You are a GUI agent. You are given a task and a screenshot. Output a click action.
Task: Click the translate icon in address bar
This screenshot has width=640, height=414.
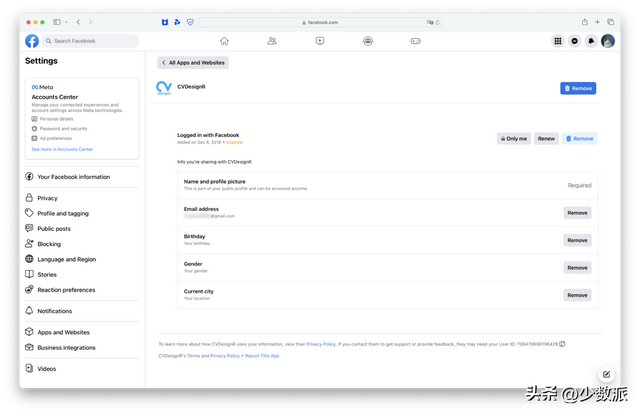[430, 22]
